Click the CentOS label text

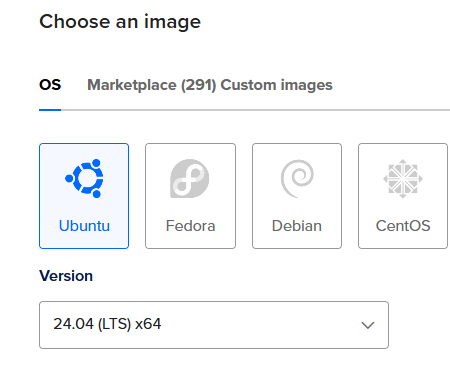tap(403, 226)
